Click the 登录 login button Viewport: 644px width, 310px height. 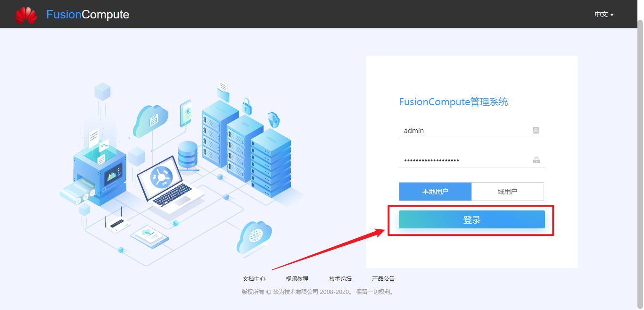click(472, 219)
